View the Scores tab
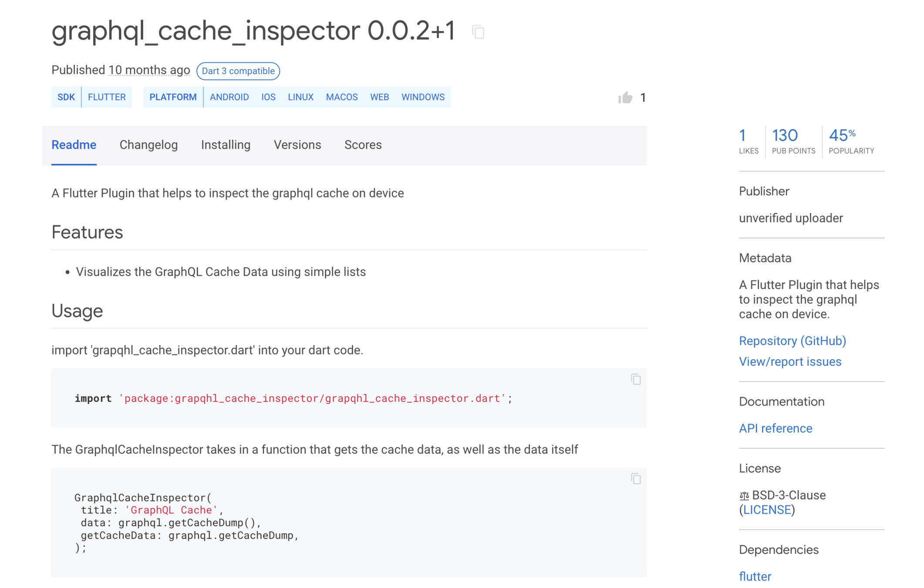Viewport: 924px width, 588px height. 363,145
